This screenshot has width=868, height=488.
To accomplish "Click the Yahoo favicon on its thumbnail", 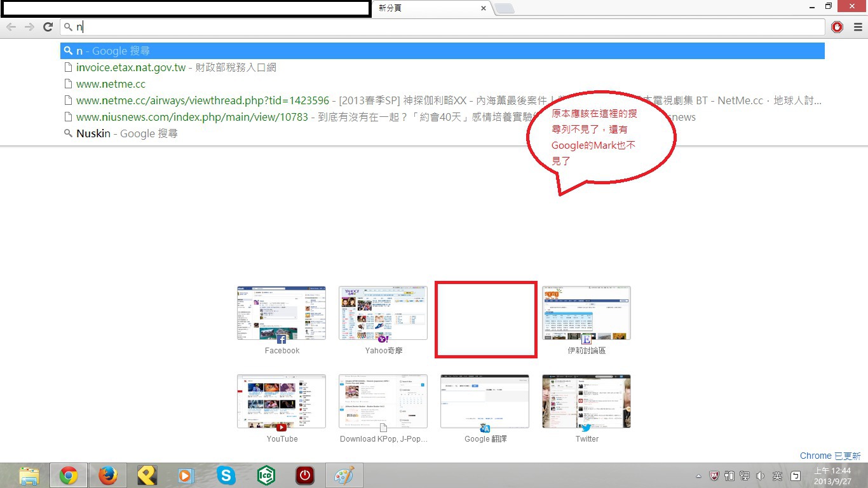I will click(383, 340).
